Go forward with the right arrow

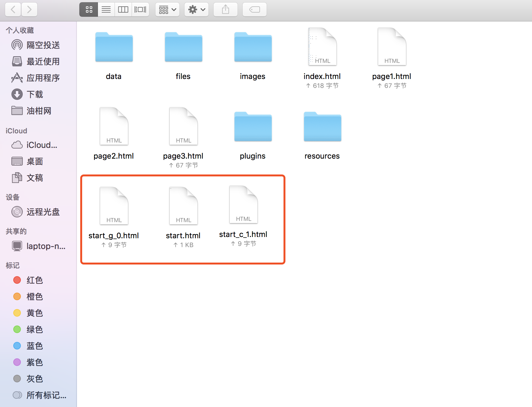tap(29, 9)
